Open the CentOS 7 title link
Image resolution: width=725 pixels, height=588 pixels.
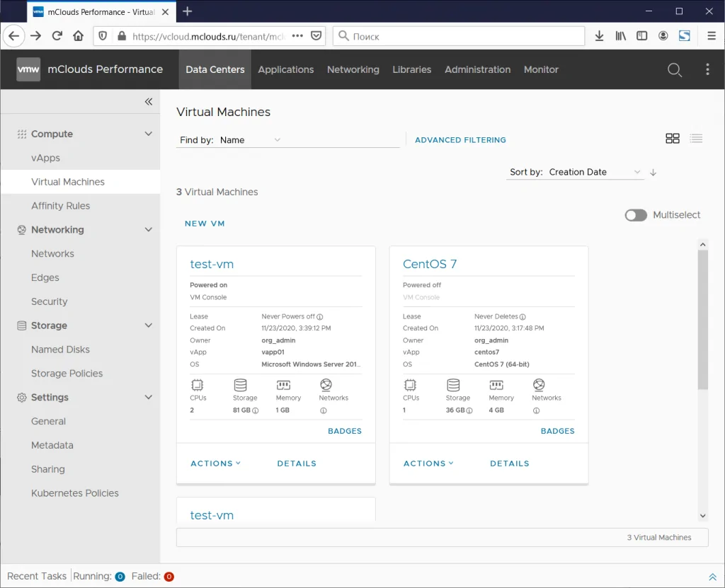(430, 264)
